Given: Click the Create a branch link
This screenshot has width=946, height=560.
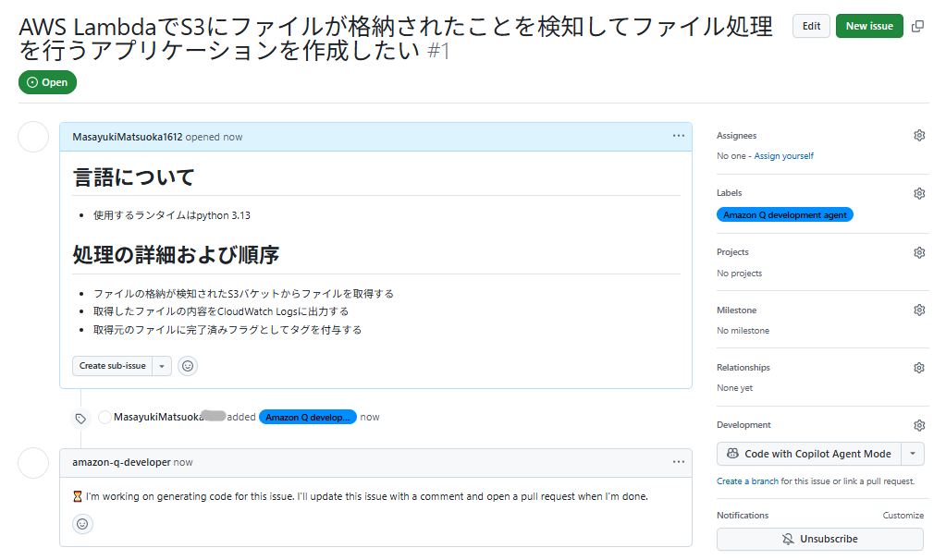Looking at the screenshot, I should (x=747, y=481).
